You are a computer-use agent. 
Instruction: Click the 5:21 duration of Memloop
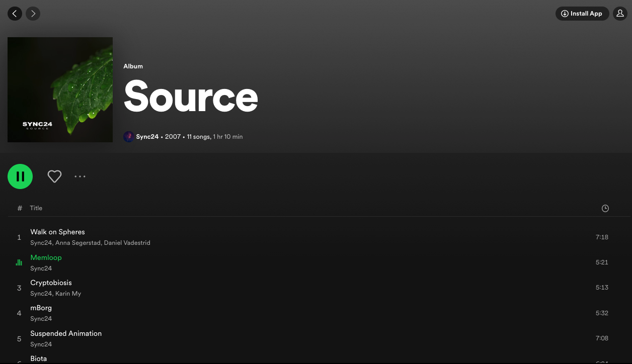click(x=602, y=262)
